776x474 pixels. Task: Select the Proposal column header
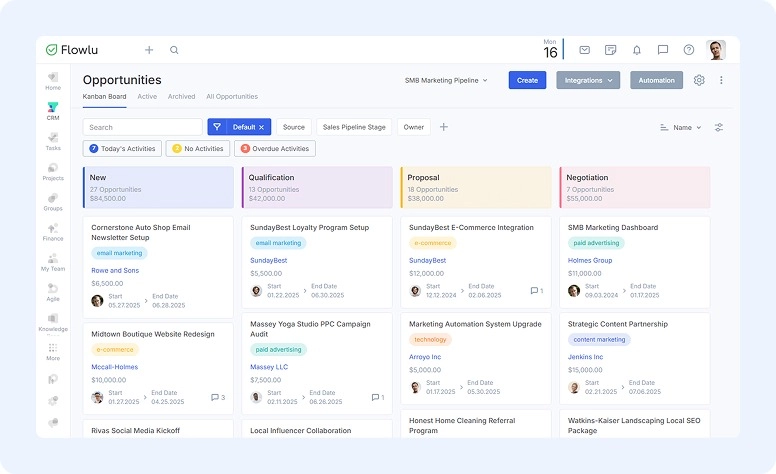[x=476, y=188]
